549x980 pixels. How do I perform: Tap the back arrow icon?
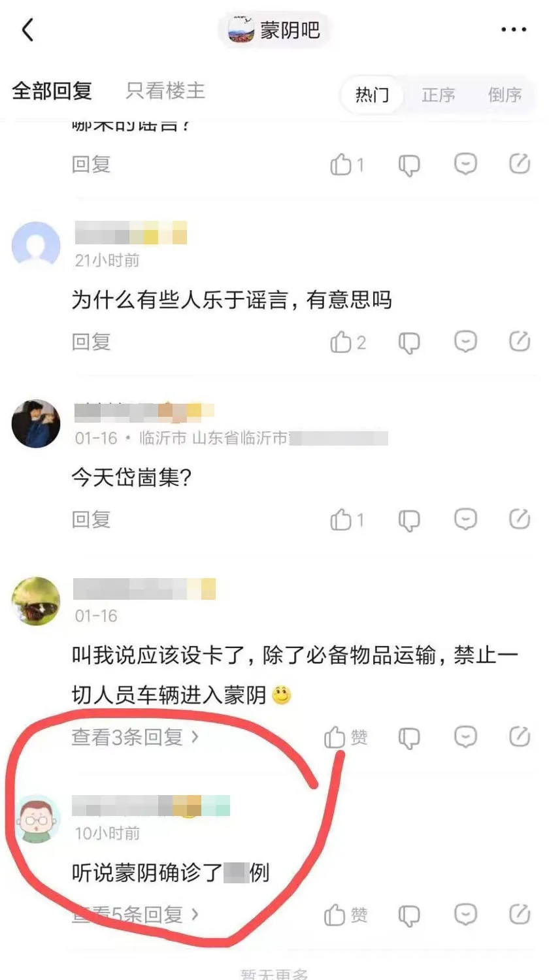pyautogui.click(x=27, y=30)
